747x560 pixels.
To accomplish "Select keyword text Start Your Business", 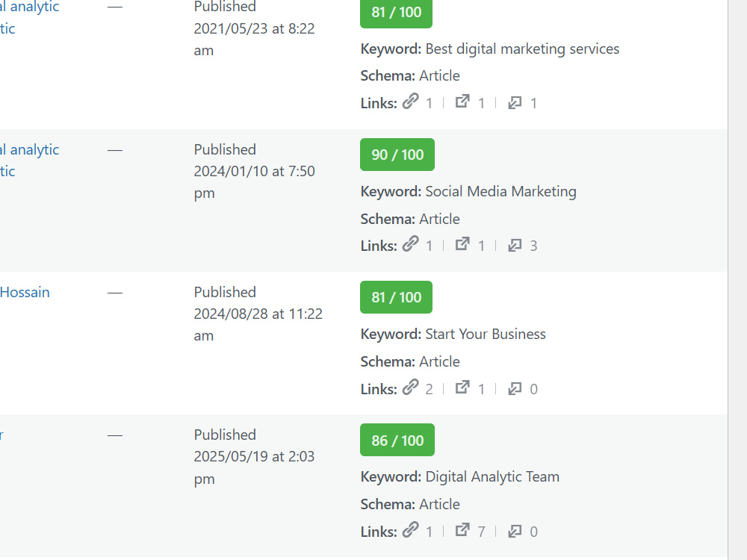I will [x=486, y=335].
